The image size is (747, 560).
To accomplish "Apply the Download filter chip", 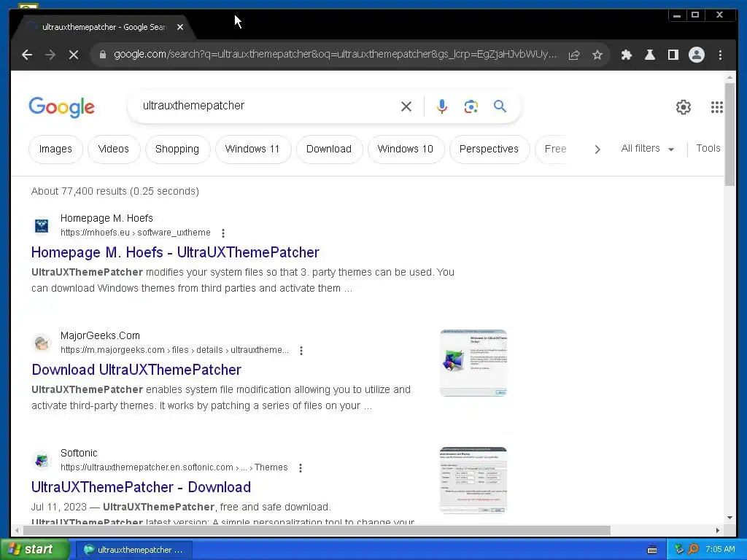I will pyautogui.click(x=329, y=149).
